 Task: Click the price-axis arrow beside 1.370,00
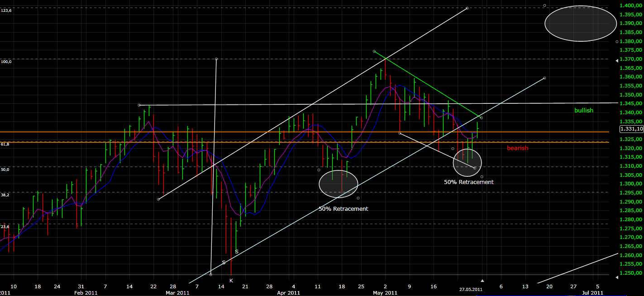click(618, 60)
